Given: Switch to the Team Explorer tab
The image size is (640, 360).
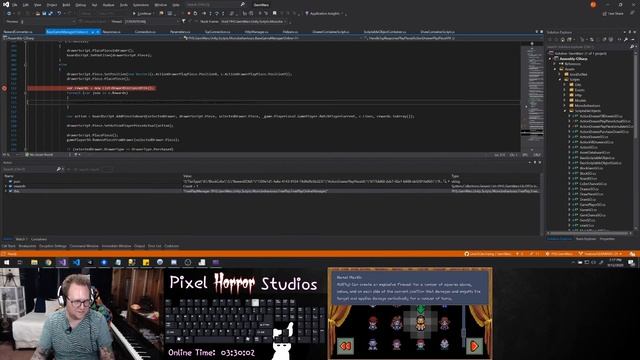Looking at the screenshot, I should pos(585,239).
